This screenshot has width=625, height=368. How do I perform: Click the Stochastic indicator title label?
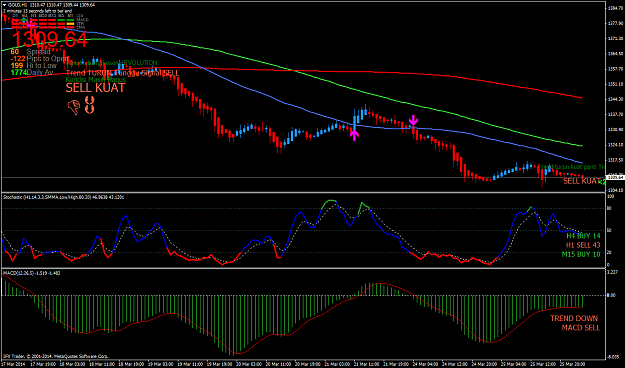(x=63, y=197)
